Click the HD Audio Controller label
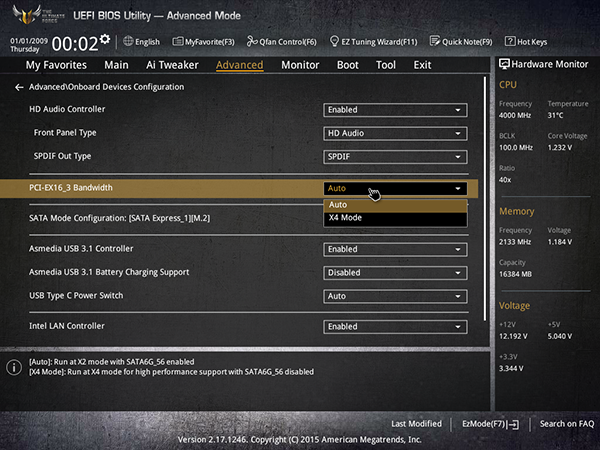Screen dimensions: 600x450 coord(67,109)
